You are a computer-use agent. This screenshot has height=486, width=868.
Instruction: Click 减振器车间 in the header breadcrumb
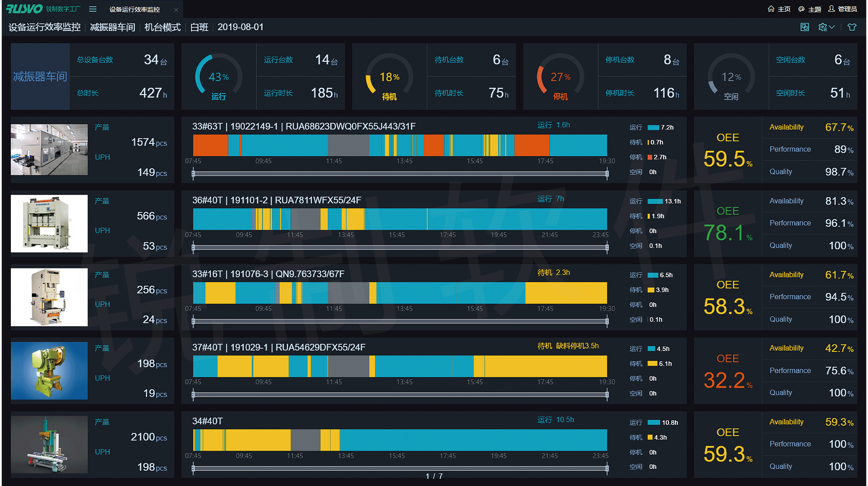(112, 27)
